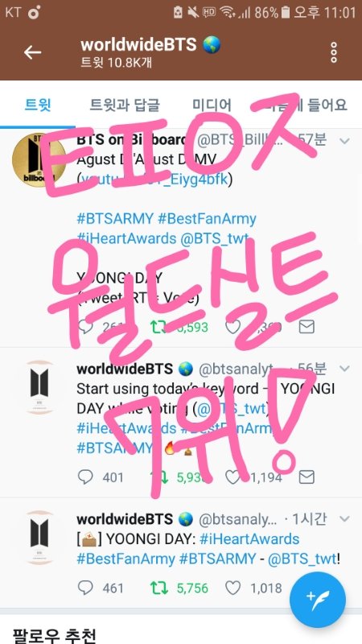Like the tweet with 1,194 likes
Viewport: 362px width, 644px height.
(x=233, y=477)
